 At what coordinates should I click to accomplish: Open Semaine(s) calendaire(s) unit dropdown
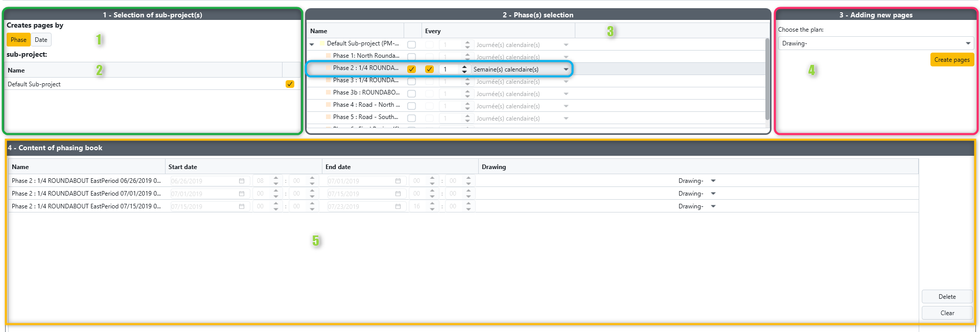pyautogui.click(x=566, y=69)
